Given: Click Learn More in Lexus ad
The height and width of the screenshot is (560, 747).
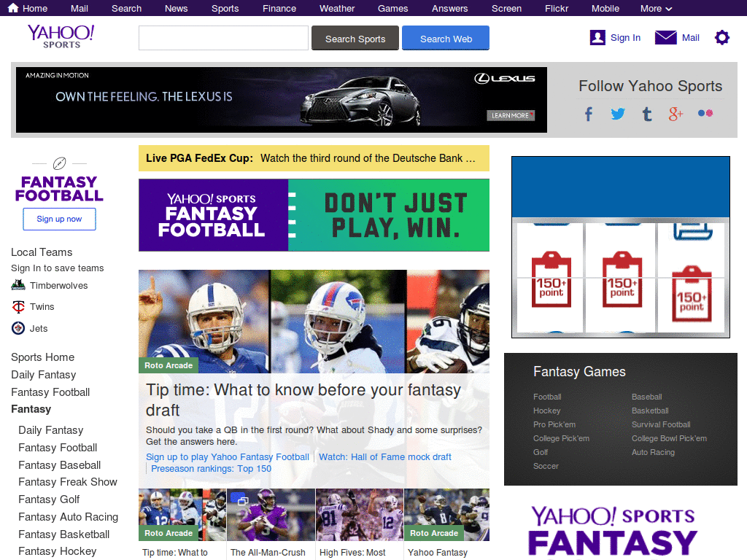Looking at the screenshot, I should (510, 115).
